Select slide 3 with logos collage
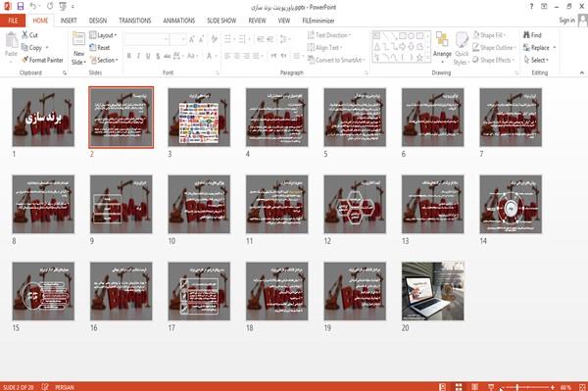 pos(199,117)
